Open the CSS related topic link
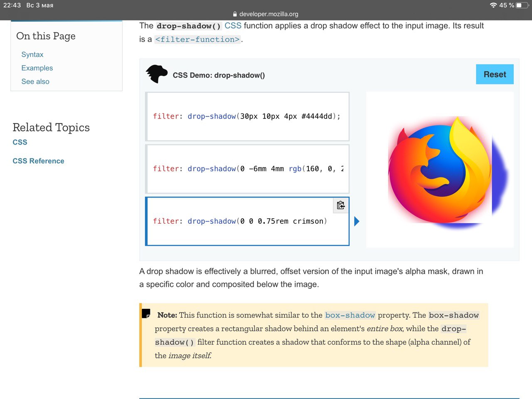The height and width of the screenshot is (399, 532). [20, 142]
